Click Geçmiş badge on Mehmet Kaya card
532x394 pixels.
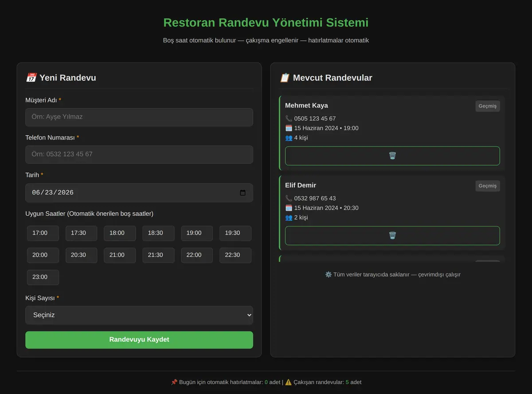(x=488, y=106)
